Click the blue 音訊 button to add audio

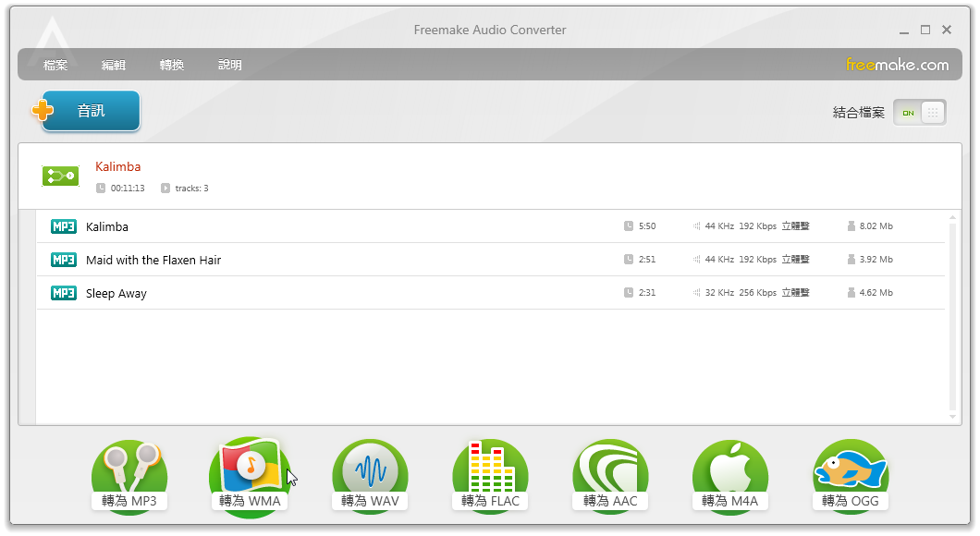pos(90,109)
